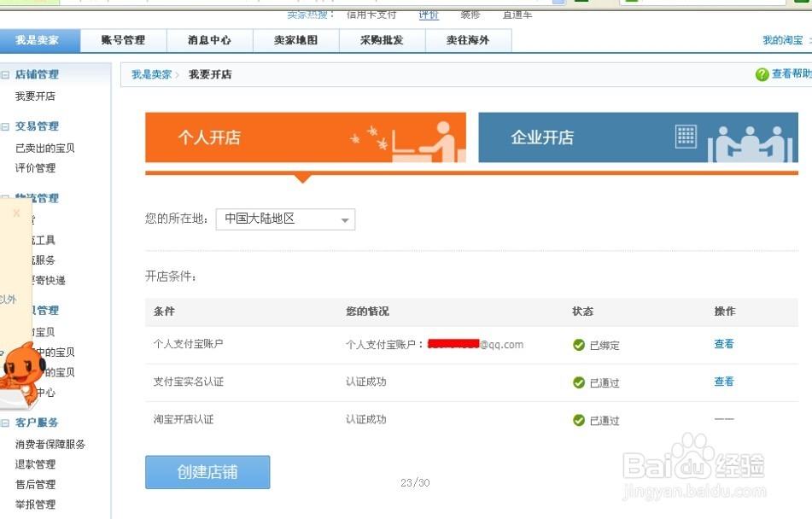
Task: Click the 您的情况 column header
Action: pos(367,312)
